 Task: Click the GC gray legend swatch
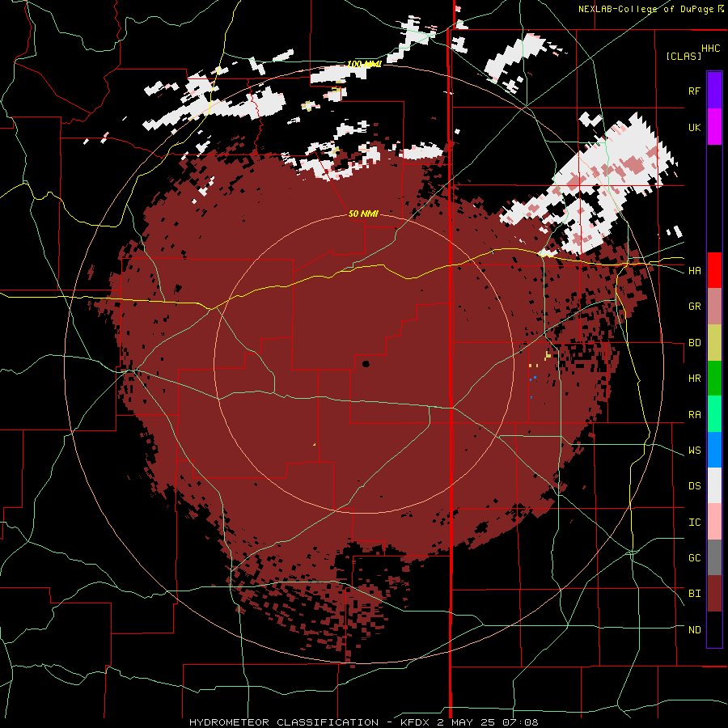(x=714, y=557)
